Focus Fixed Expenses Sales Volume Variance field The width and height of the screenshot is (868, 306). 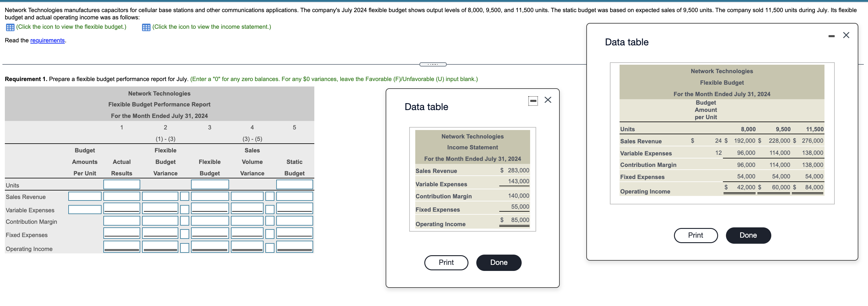[247, 233]
